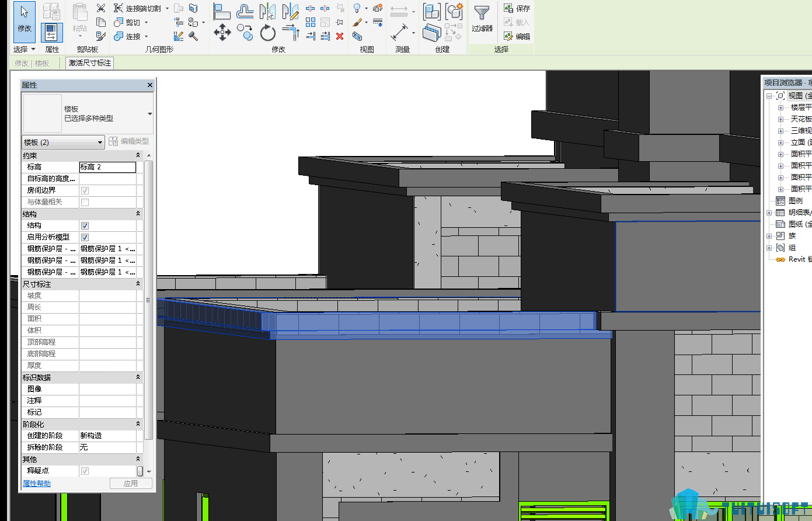Open the 楼板 (2) filter dropdown
This screenshot has height=521, width=812.
click(63, 142)
